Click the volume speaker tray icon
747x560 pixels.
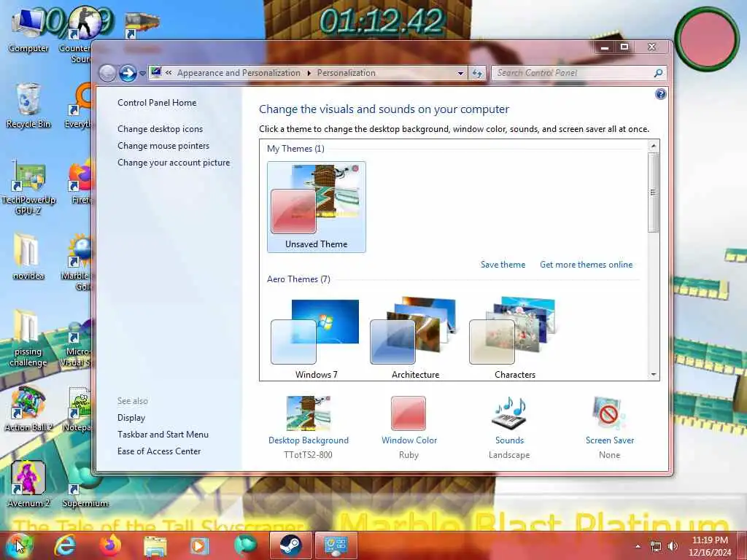pyautogui.click(x=673, y=546)
